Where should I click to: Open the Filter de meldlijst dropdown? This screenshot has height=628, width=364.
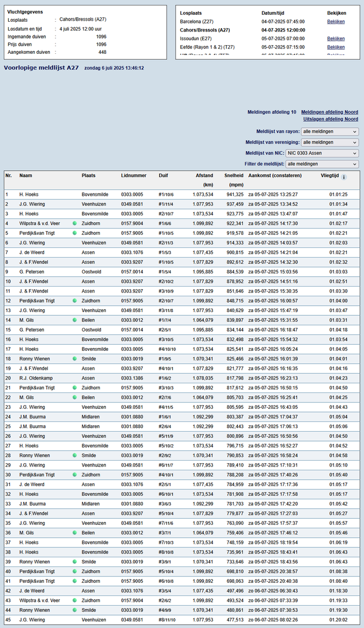click(x=322, y=164)
